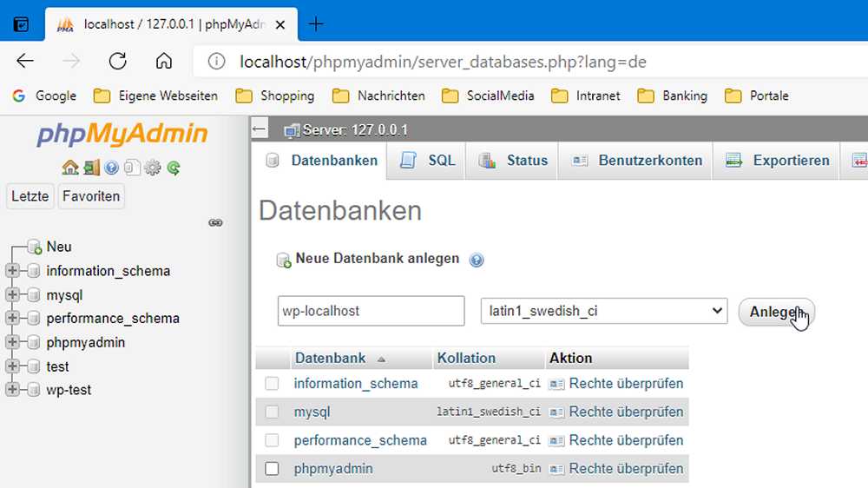View site information icon in address bar

click(216, 62)
